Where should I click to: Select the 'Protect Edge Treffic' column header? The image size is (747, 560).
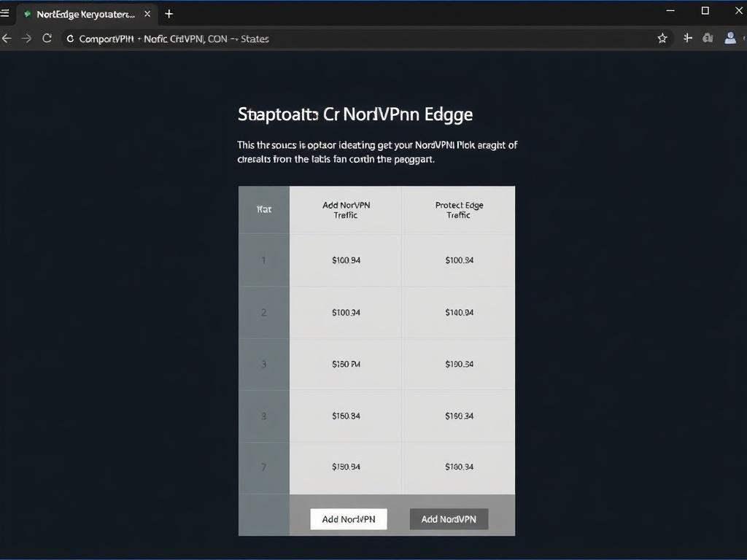tap(459, 210)
